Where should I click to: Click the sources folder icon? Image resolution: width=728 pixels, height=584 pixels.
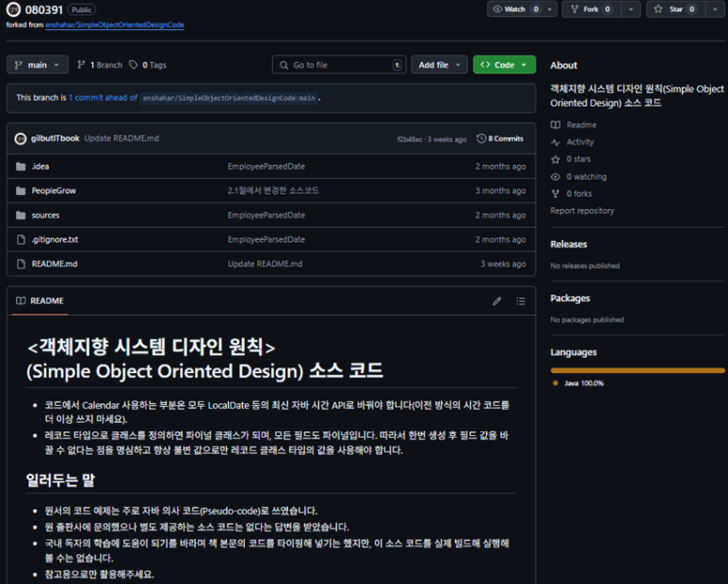pos(21,216)
